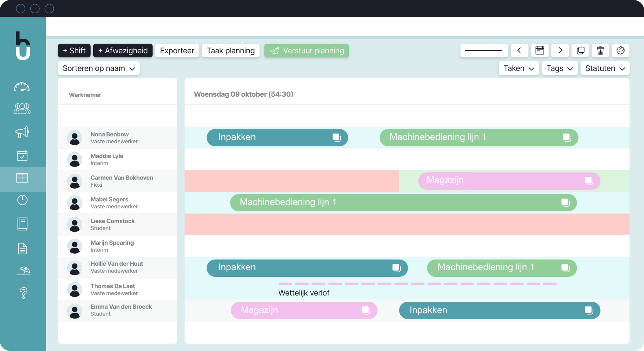Viewport: 644px width, 351px height.
Task: Click the megaphone announcements icon
Action: pyautogui.click(x=22, y=132)
